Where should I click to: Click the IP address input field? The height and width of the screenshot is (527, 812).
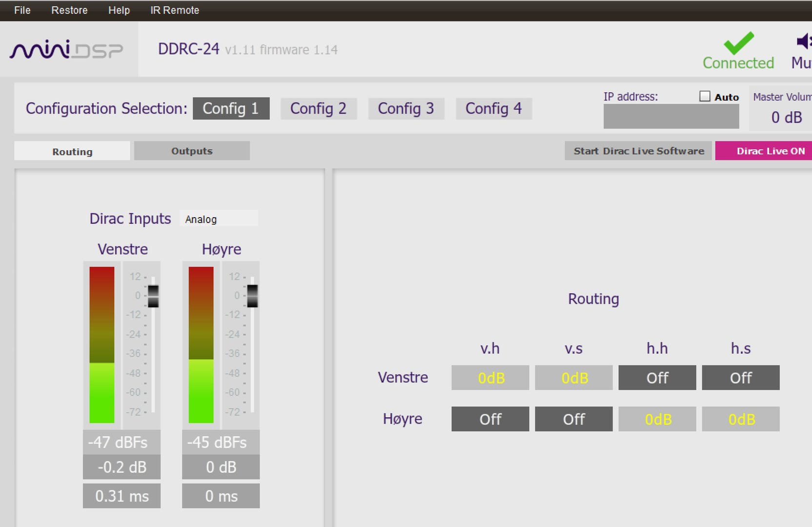pos(671,117)
